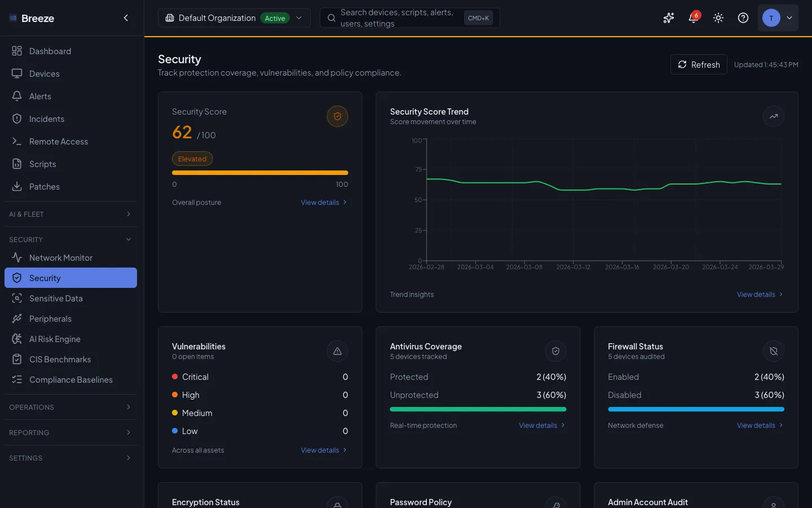812x508 pixels.
Task: View details of Antivirus Coverage
Action: coord(537,425)
